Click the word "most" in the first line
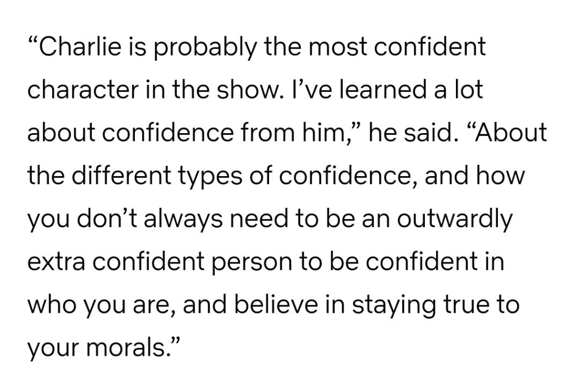The image size is (580, 392). tap(335, 48)
